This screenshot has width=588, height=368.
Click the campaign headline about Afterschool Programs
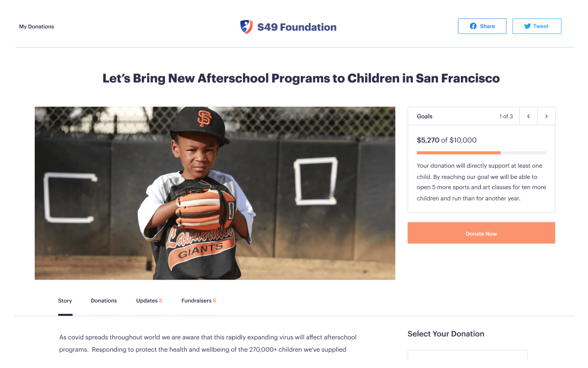tap(301, 78)
